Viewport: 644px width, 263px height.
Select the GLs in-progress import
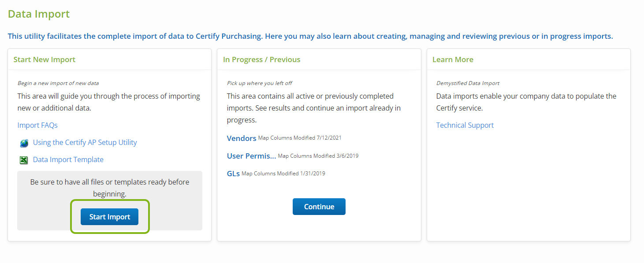point(233,174)
